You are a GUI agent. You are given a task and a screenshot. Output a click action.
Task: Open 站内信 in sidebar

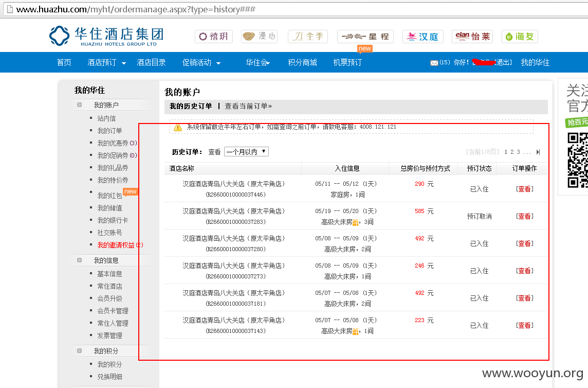click(106, 118)
